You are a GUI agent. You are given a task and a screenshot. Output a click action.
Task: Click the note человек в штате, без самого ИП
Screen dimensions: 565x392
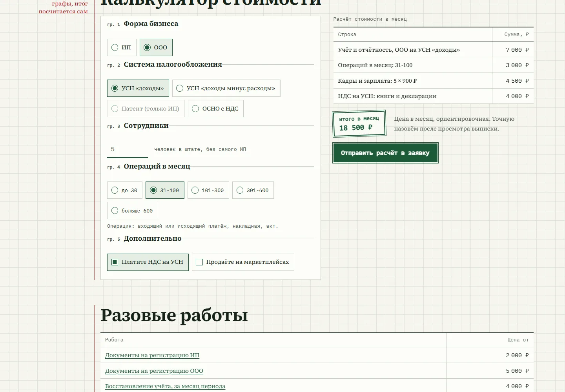coord(200,149)
